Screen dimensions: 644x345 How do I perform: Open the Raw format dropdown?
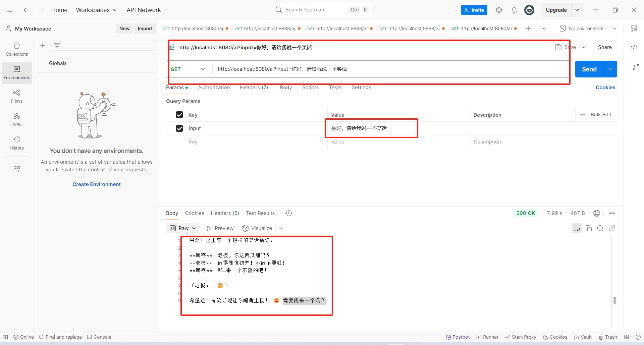tap(183, 228)
